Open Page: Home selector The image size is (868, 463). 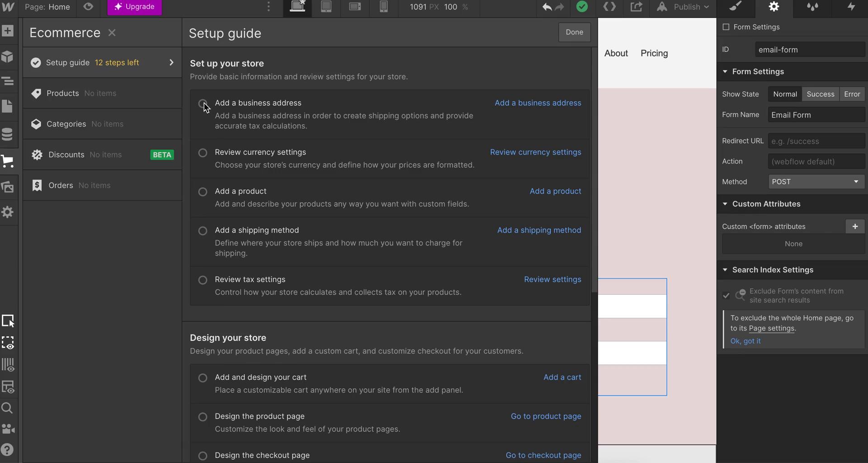pos(47,7)
